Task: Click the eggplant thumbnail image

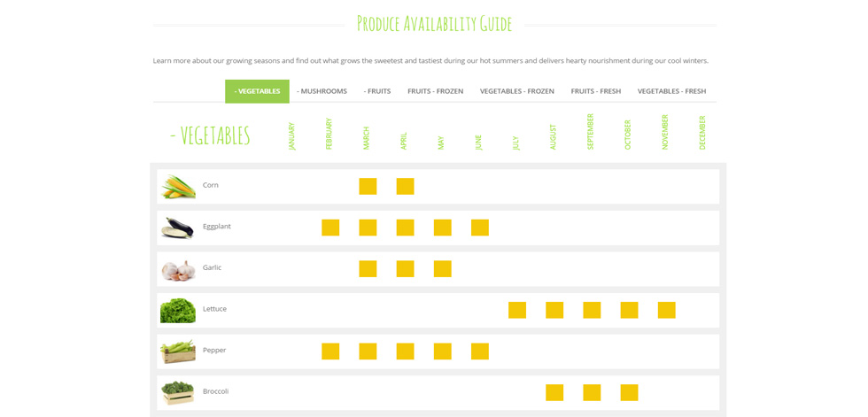Action: [178, 228]
